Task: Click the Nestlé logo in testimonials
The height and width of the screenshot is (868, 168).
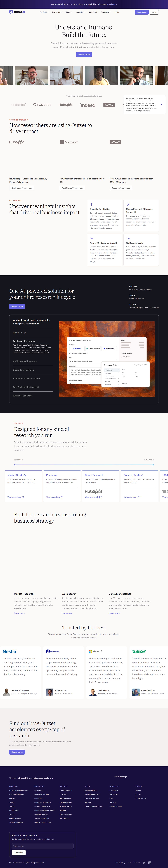Action: click(9, 651)
